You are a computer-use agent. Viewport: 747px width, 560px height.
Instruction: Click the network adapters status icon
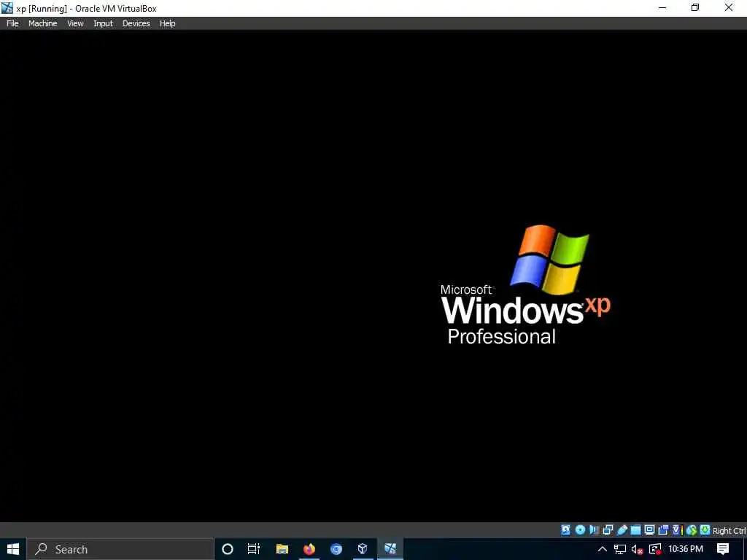608,530
